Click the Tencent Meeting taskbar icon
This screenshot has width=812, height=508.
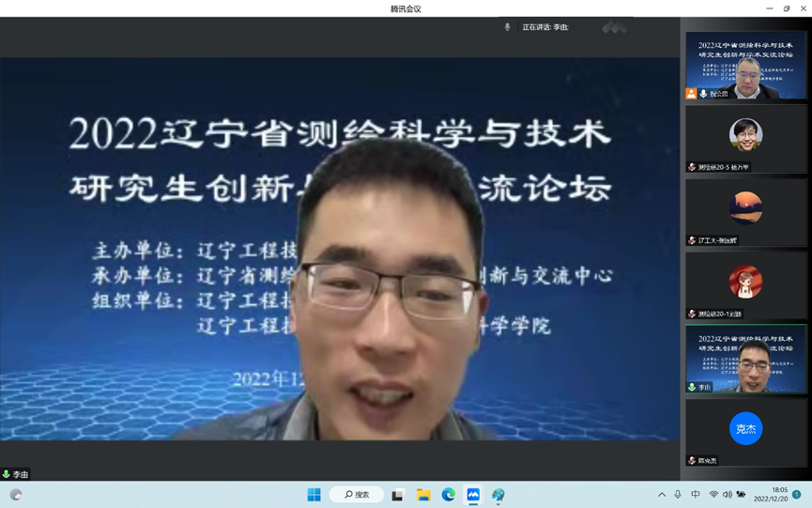click(x=473, y=495)
